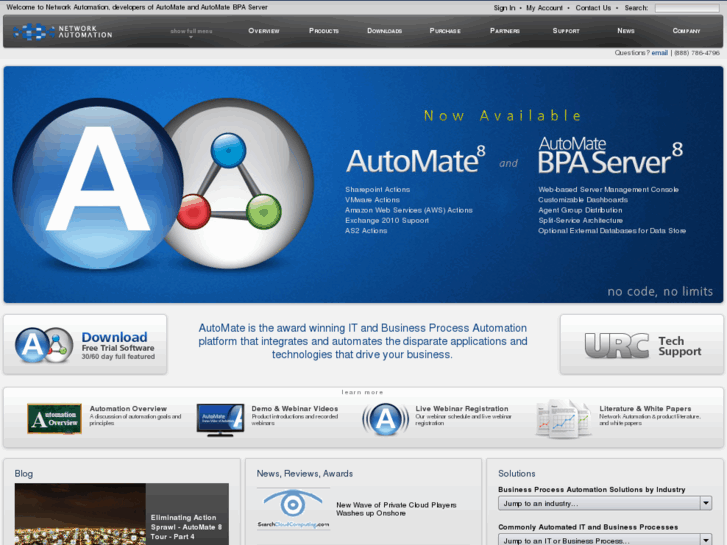
Task: Click Split-Service Architecture text
Action: (580, 220)
